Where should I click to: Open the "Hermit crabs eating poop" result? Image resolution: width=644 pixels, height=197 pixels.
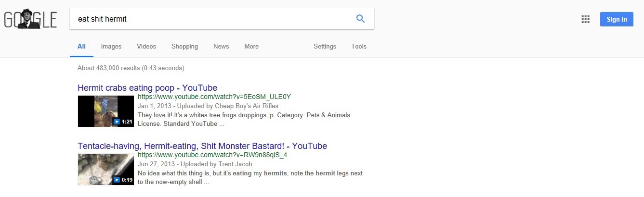(147, 88)
